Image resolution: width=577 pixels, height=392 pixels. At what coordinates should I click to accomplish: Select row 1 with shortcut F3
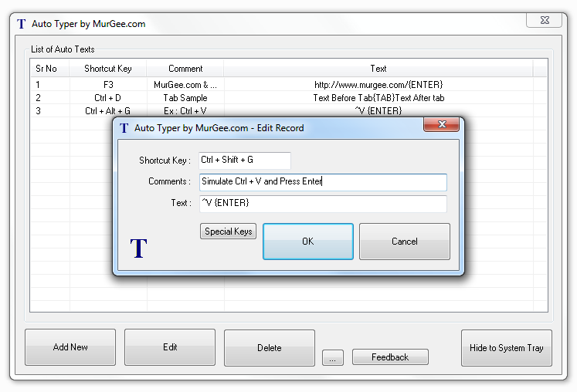[289, 85]
